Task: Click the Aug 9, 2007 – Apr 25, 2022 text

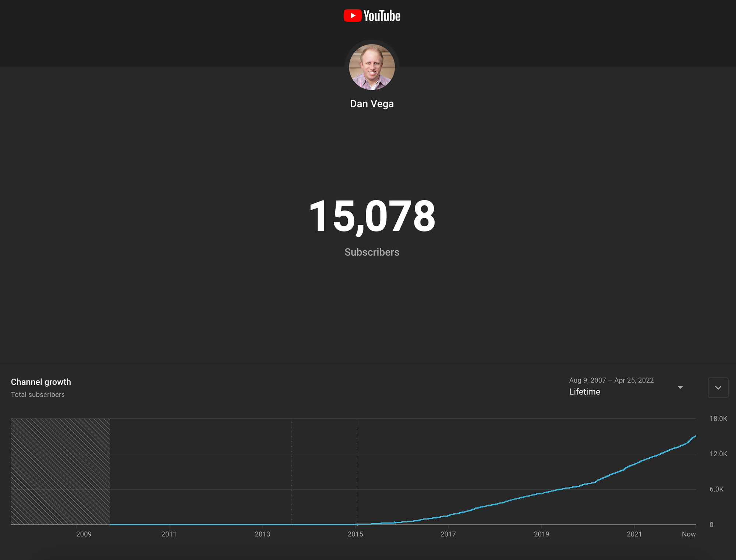Action: click(611, 380)
